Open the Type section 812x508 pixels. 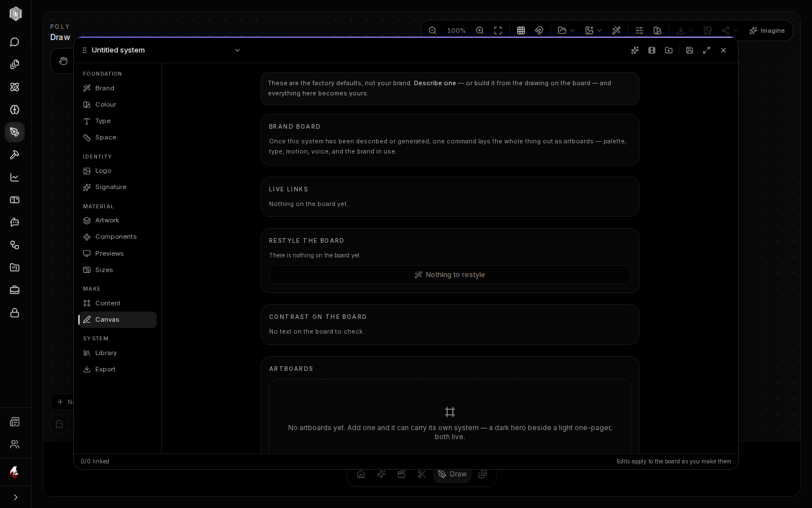(x=118, y=121)
